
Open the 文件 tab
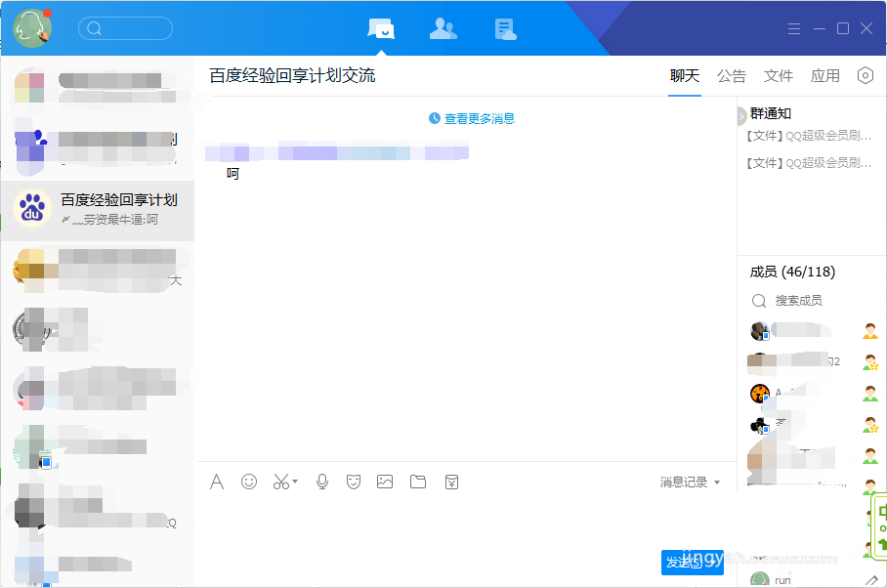[779, 76]
